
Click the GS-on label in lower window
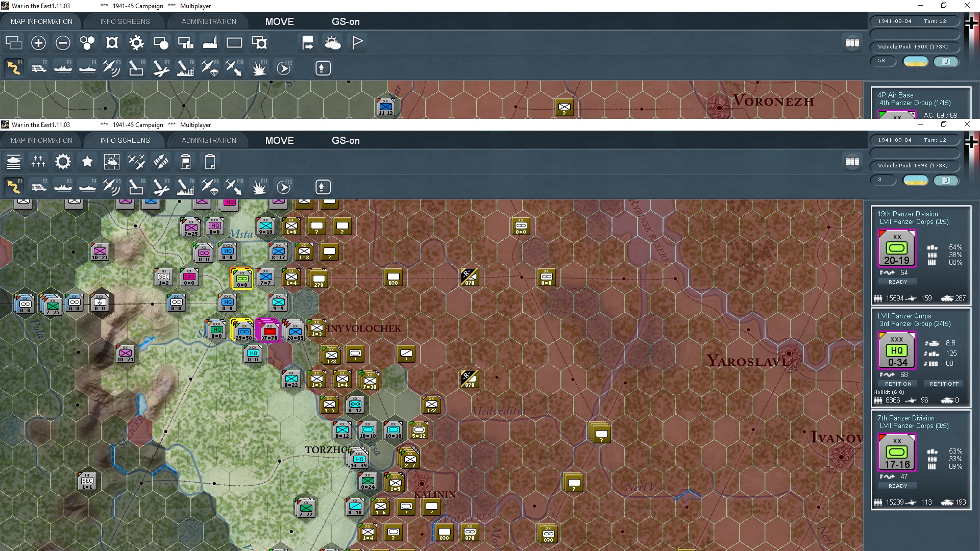(x=346, y=140)
